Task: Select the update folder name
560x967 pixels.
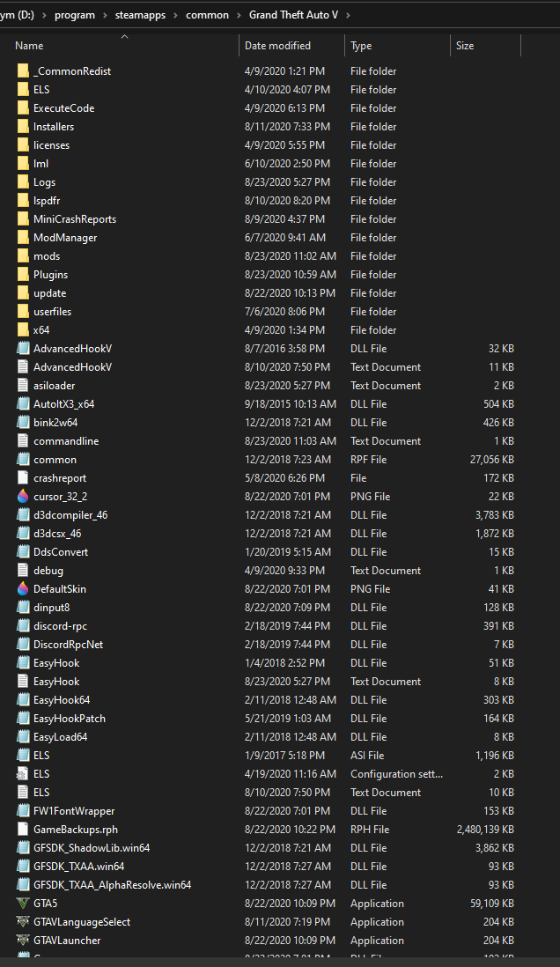Action: 50,293
